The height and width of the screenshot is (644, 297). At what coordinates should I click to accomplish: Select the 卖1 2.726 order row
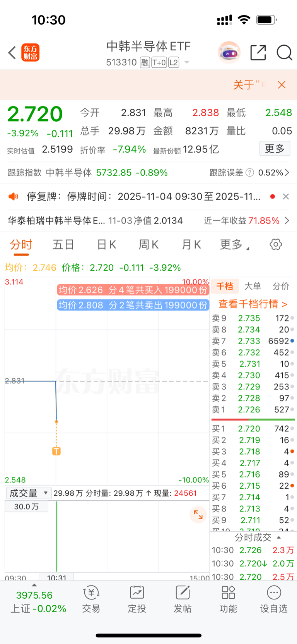253,410
